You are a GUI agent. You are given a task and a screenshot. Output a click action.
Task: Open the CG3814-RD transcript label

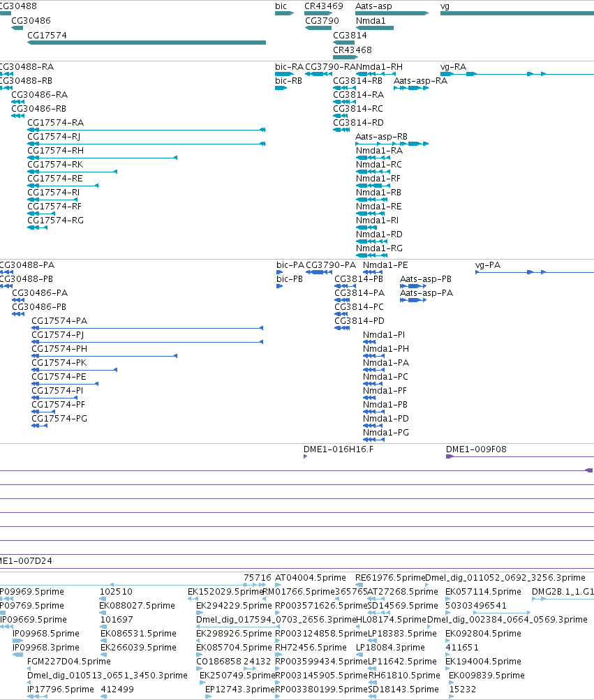click(x=358, y=123)
